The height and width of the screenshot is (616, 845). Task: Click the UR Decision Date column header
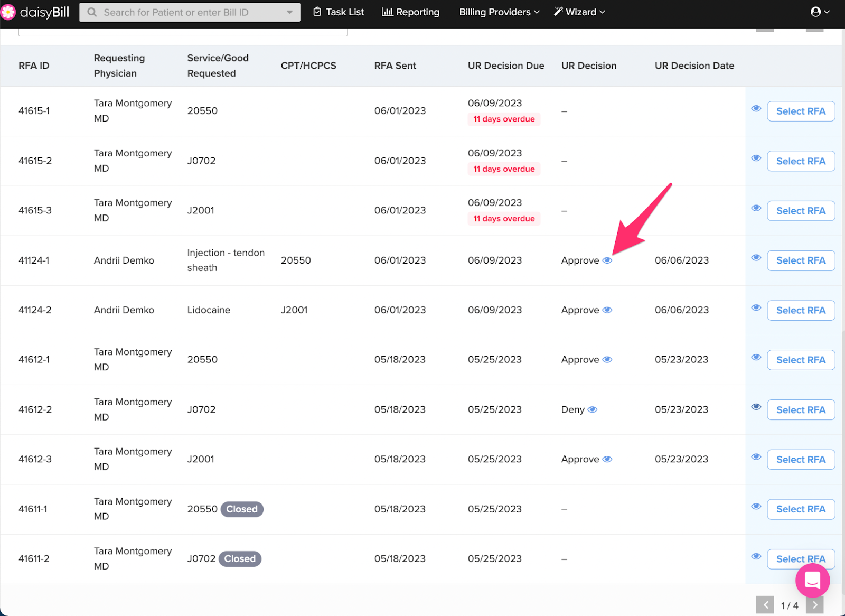pos(694,66)
